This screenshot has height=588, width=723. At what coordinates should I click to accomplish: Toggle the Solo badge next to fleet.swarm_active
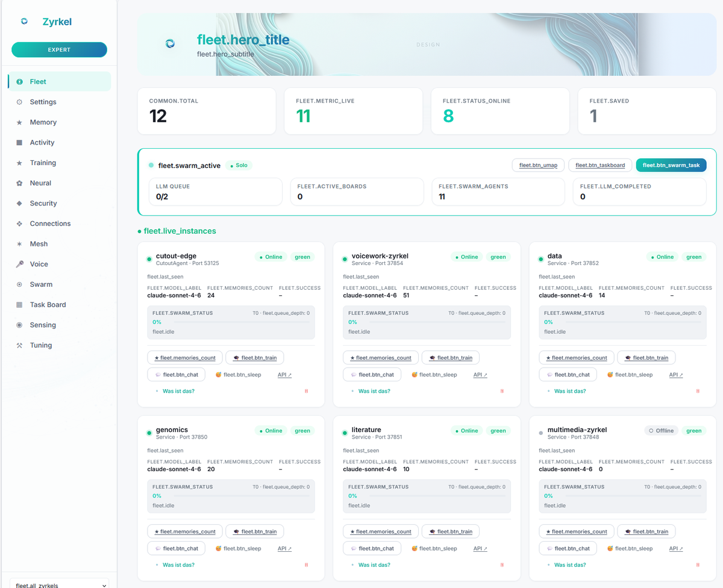238,165
